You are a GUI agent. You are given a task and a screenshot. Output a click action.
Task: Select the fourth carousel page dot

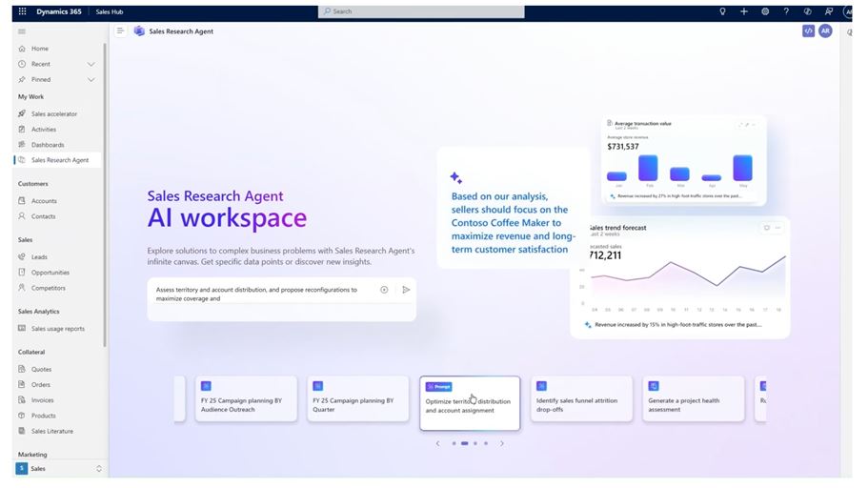click(x=486, y=443)
